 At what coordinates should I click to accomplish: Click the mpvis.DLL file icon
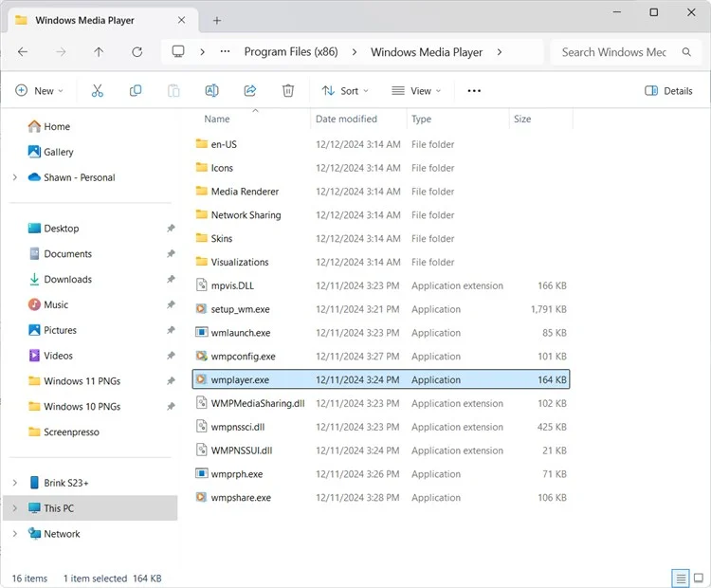(201, 285)
